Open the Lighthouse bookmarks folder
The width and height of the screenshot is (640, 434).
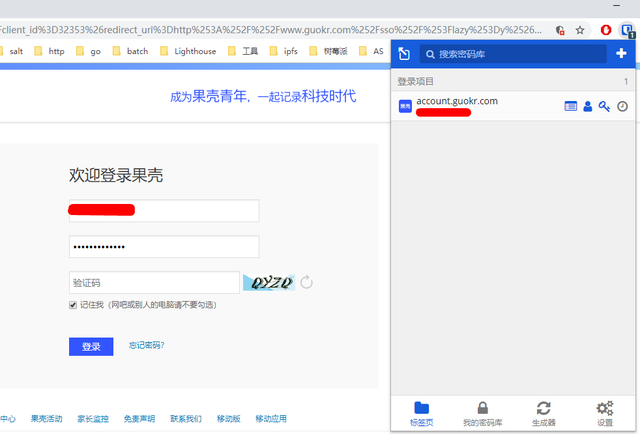(x=188, y=51)
